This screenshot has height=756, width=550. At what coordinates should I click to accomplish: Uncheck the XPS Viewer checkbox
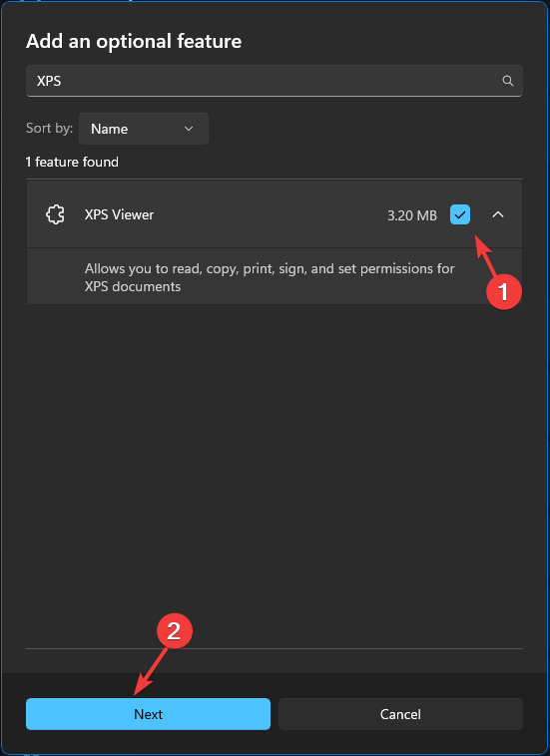tap(460, 214)
